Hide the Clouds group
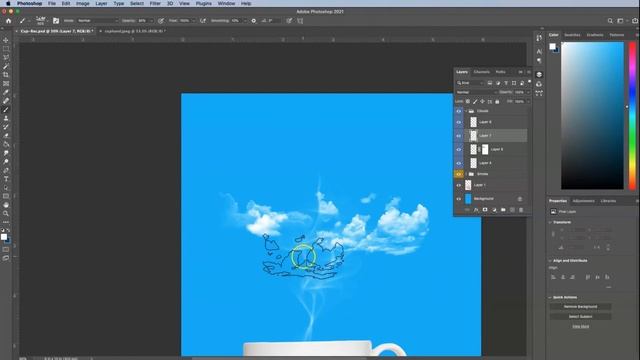This screenshot has height=360, width=640. pyautogui.click(x=458, y=111)
